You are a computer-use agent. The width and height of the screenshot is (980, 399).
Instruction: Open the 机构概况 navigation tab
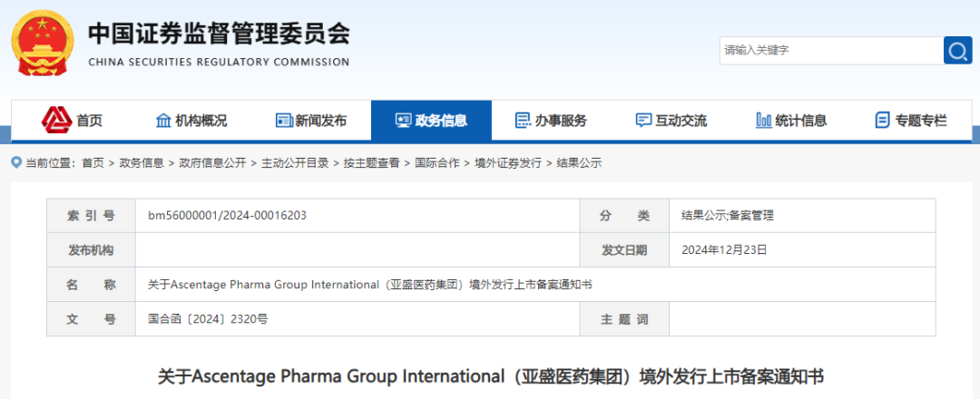(191, 121)
